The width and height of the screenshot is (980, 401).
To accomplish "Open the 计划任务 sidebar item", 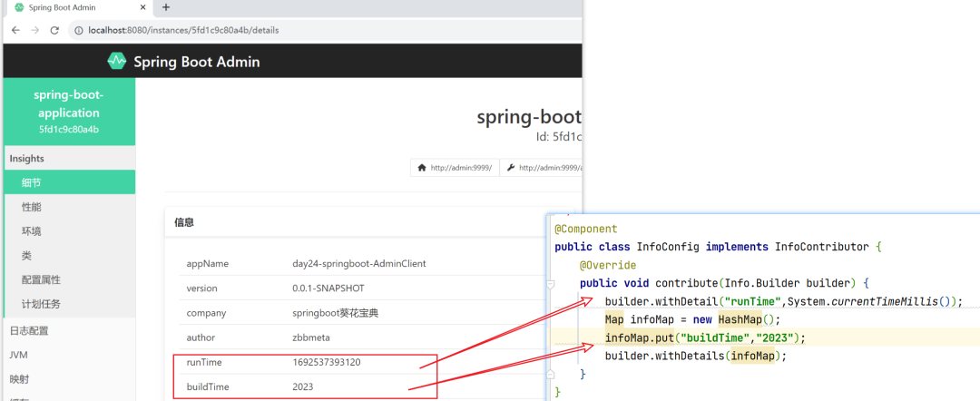I will 69,304.
